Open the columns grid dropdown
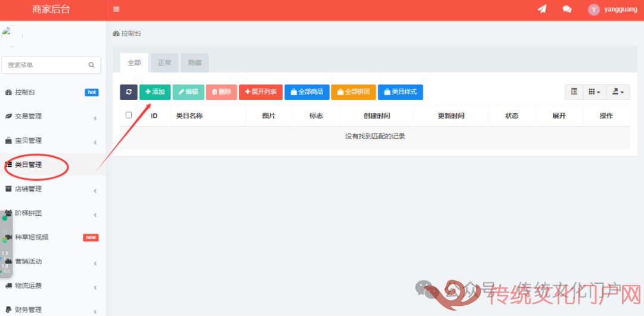The width and height of the screenshot is (644, 316). [594, 92]
